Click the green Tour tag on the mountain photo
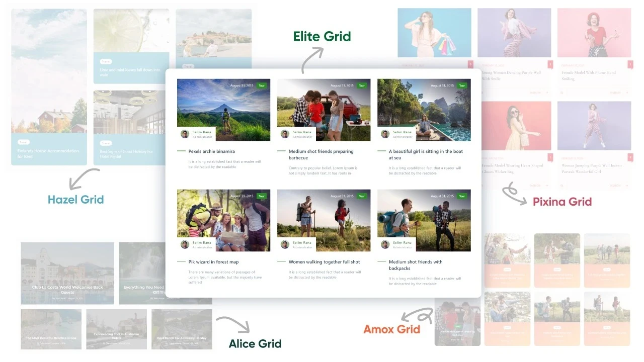Image resolution: width=644 pixels, height=362 pixels. [x=261, y=85]
